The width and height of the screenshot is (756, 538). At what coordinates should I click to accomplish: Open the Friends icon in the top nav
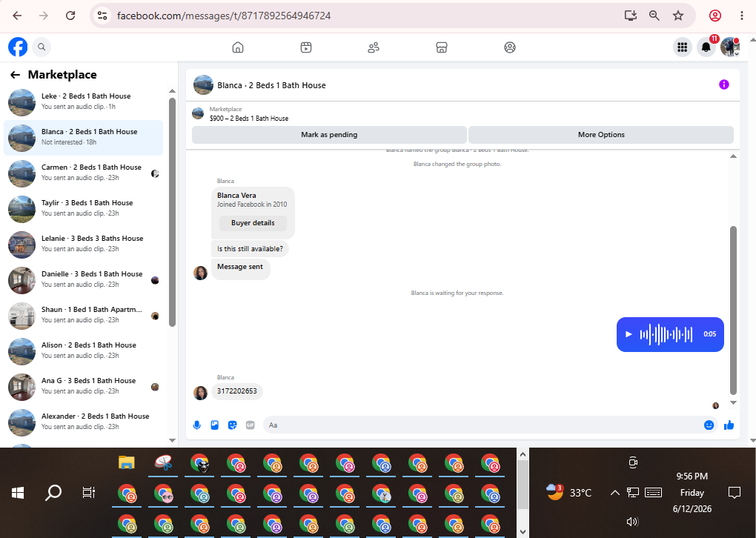click(374, 47)
